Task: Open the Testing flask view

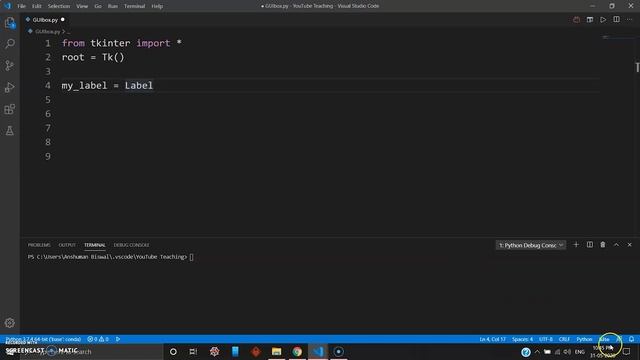Action: 10,131
